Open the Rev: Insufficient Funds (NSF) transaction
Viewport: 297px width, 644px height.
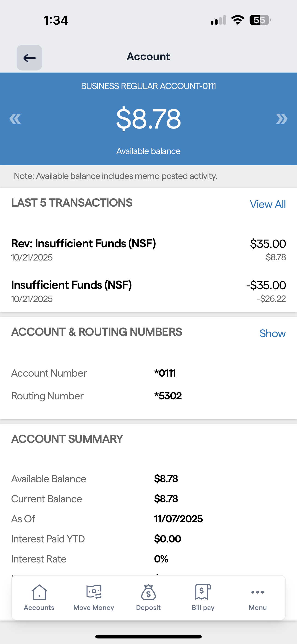tap(148, 250)
